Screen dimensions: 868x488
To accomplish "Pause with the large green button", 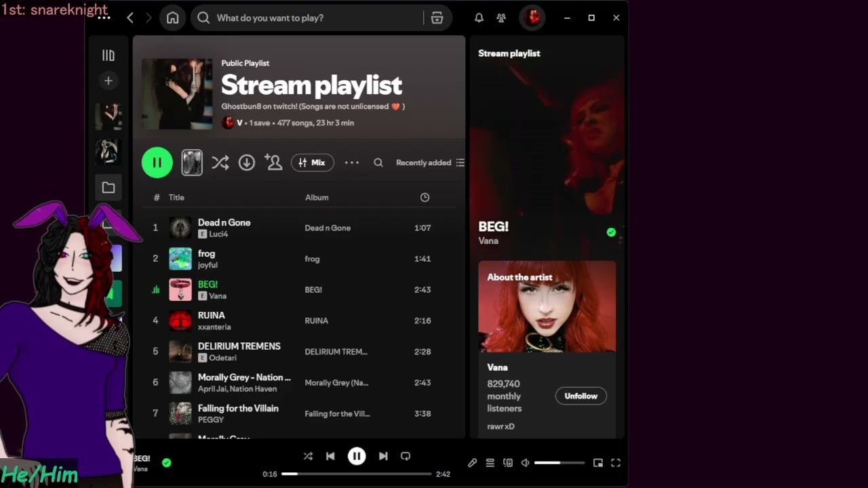I will click(x=157, y=163).
